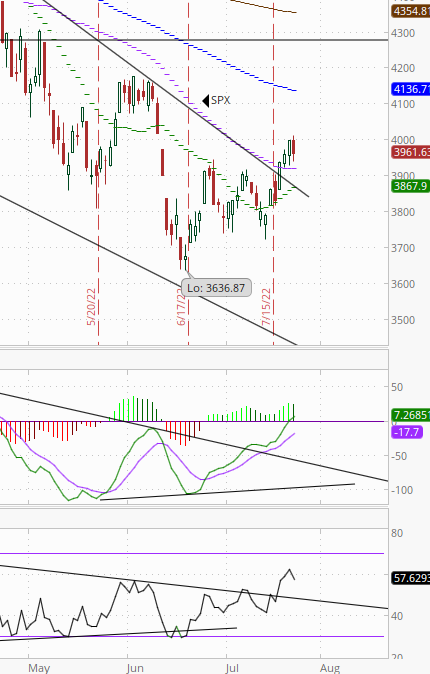Click the Jun label on time axis
Viewport: 430px width, 674px height.
pos(135,668)
